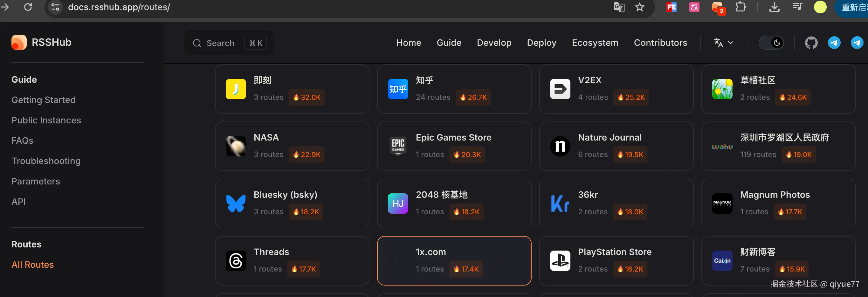Reload the page with the refresh icon

(x=28, y=7)
